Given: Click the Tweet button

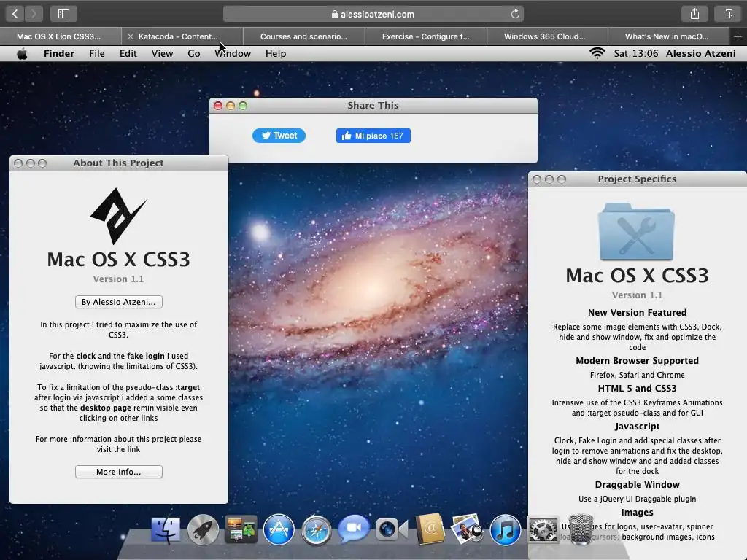Looking at the screenshot, I should coord(279,136).
